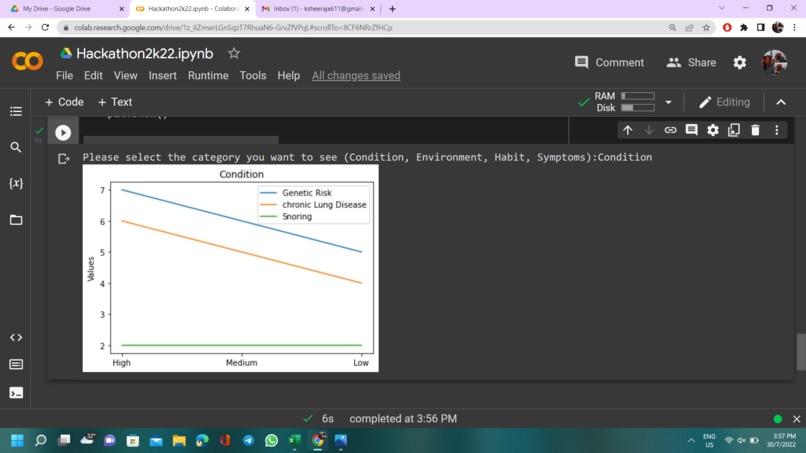Open the Files folder panel
Image resolution: width=806 pixels, height=453 pixels.
click(x=16, y=220)
